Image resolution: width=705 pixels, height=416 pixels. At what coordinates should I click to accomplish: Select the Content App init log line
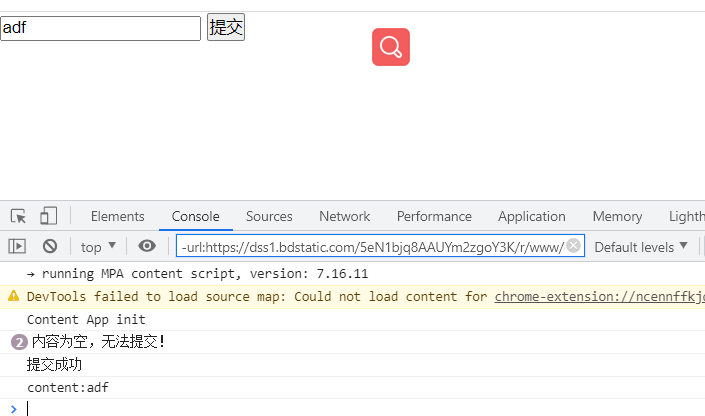(352, 319)
